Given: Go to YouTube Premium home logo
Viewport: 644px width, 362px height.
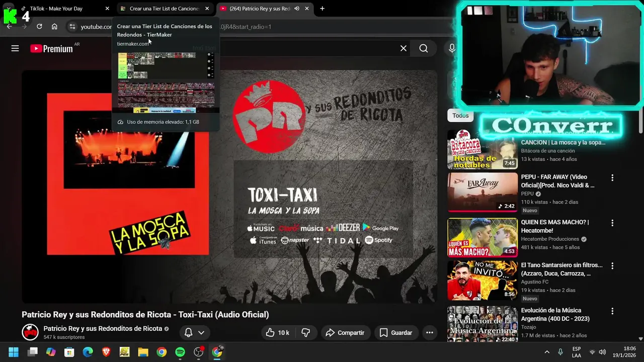Looking at the screenshot, I should 51,49.
